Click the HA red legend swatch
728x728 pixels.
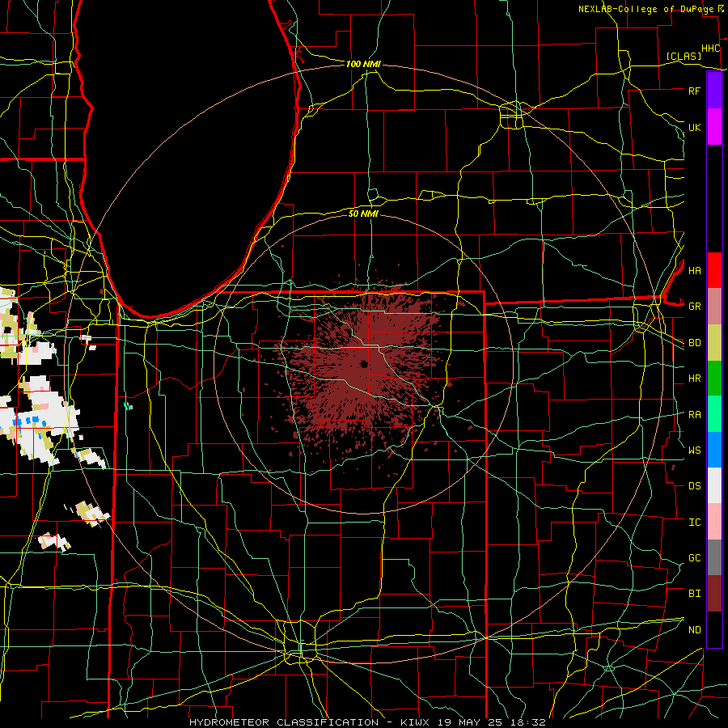714,270
